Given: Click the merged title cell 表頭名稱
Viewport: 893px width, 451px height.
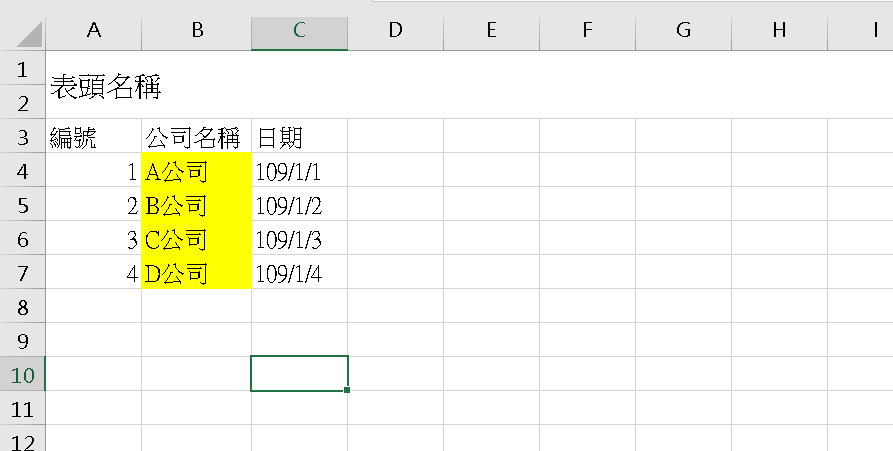Looking at the screenshot, I should coord(469,85).
